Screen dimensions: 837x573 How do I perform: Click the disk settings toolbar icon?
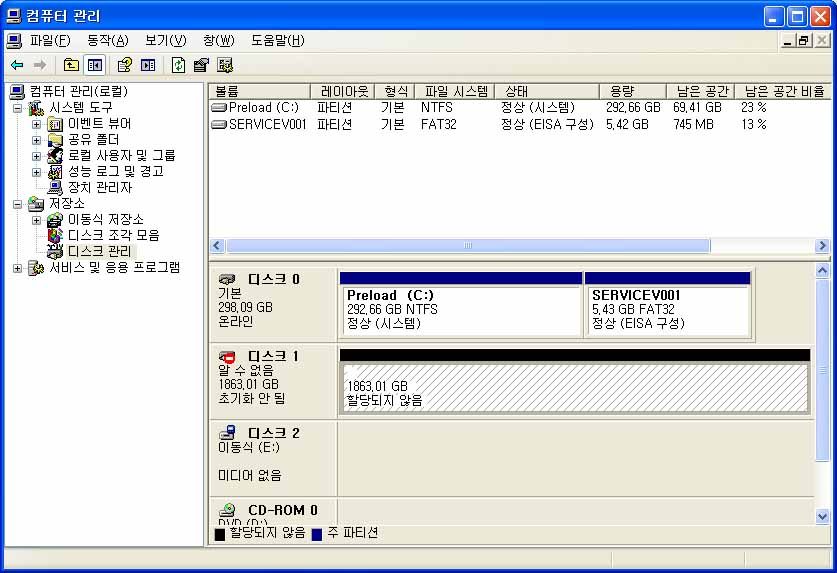[x=225, y=65]
